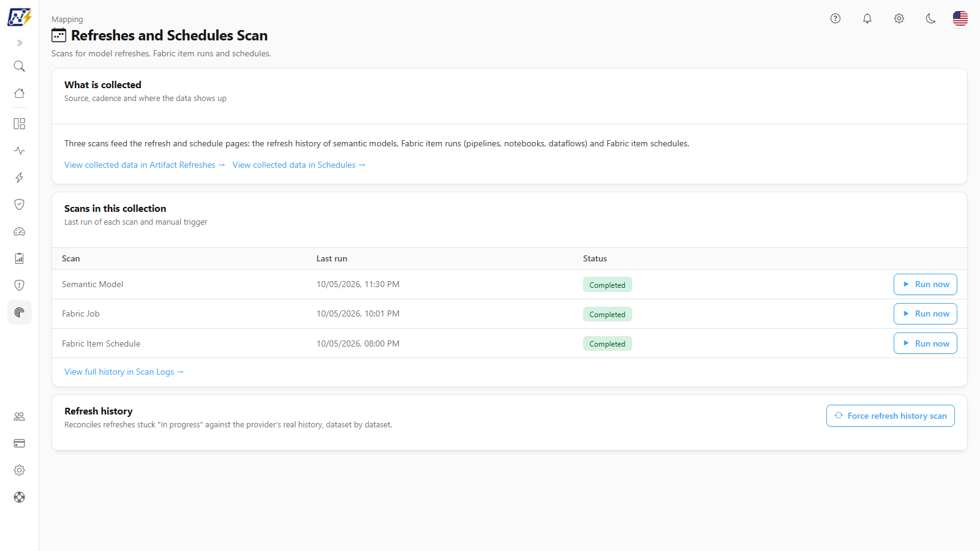This screenshot has width=980, height=551.
Task: Run the Fabric Item Schedule scan now
Action: point(925,343)
